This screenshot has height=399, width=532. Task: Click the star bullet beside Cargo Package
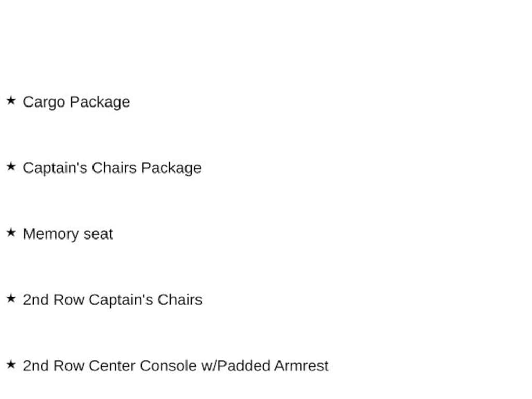point(11,100)
